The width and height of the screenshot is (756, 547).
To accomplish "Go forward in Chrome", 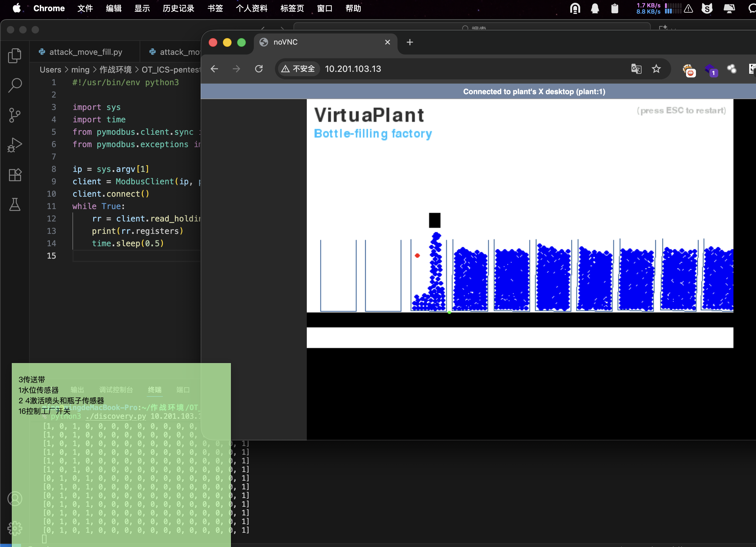I will tap(236, 69).
